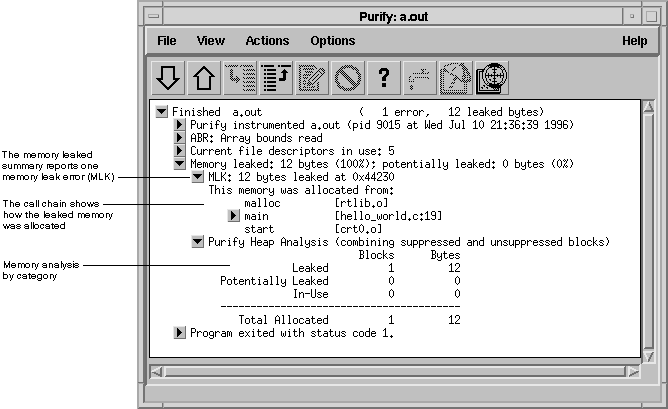Collapse the Purify Heap Analysis section
The height and width of the screenshot is (409, 668).
pos(197,242)
